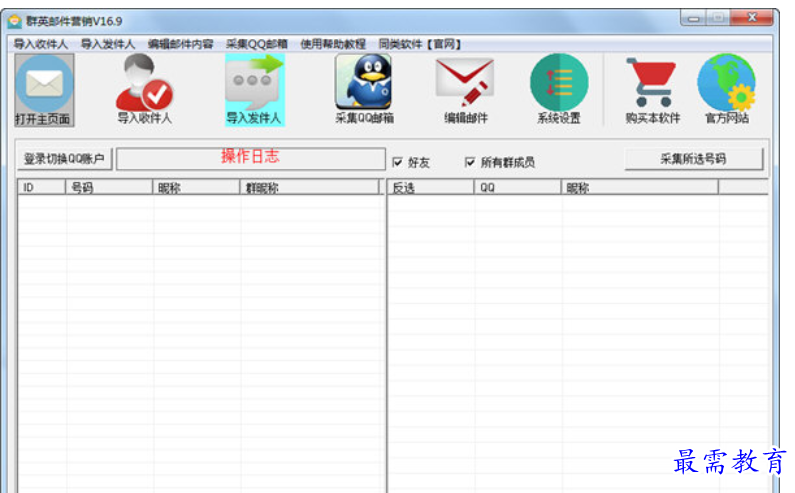
Task: Click the 号码 column header
Action: (109, 188)
